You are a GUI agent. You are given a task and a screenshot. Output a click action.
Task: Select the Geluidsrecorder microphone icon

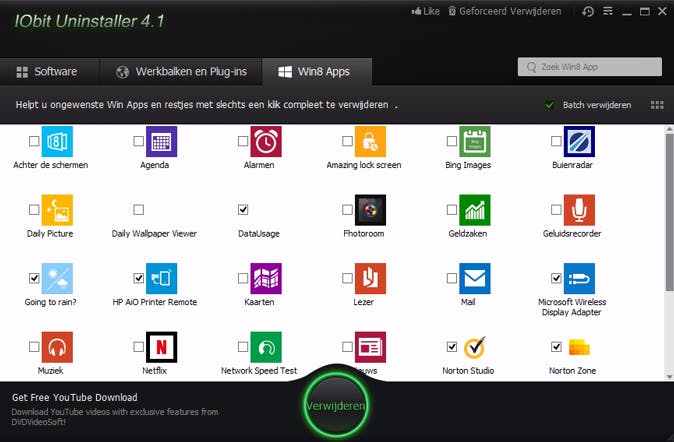(579, 210)
